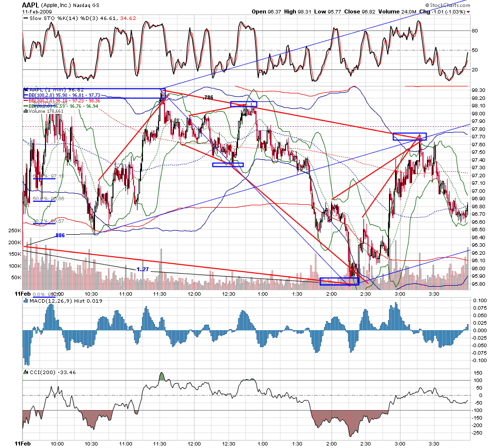Image resolution: width=495 pixels, height=448 pixels.
Task: Select the blue 886 retracement label
Action: 60,235
